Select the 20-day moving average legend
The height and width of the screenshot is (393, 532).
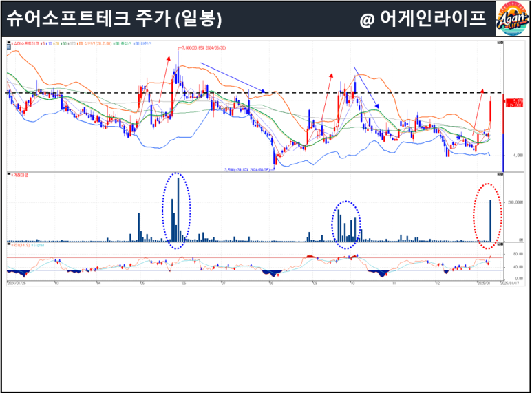[56, 44]
